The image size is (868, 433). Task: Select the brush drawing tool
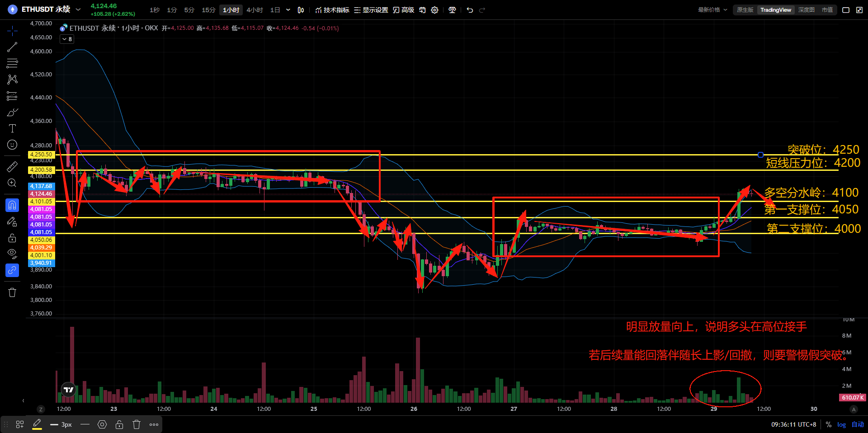[x=12, y=112]
